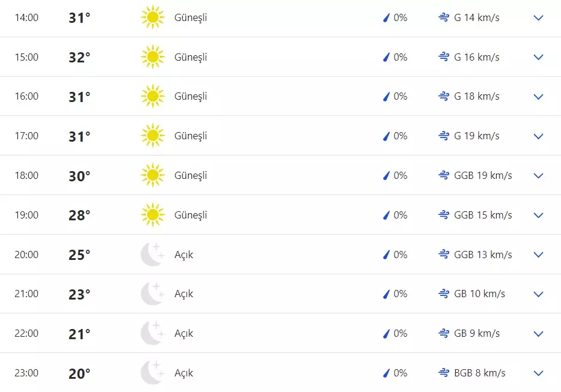The image size is (561, 392).
Task: Show more details for 15:00 chevron
Action: point(538,58)
